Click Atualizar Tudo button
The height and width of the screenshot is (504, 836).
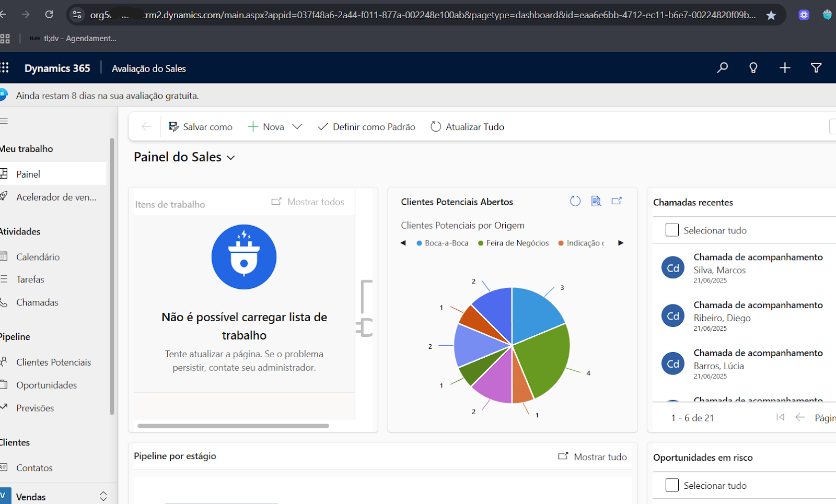[x=467, y=127]
